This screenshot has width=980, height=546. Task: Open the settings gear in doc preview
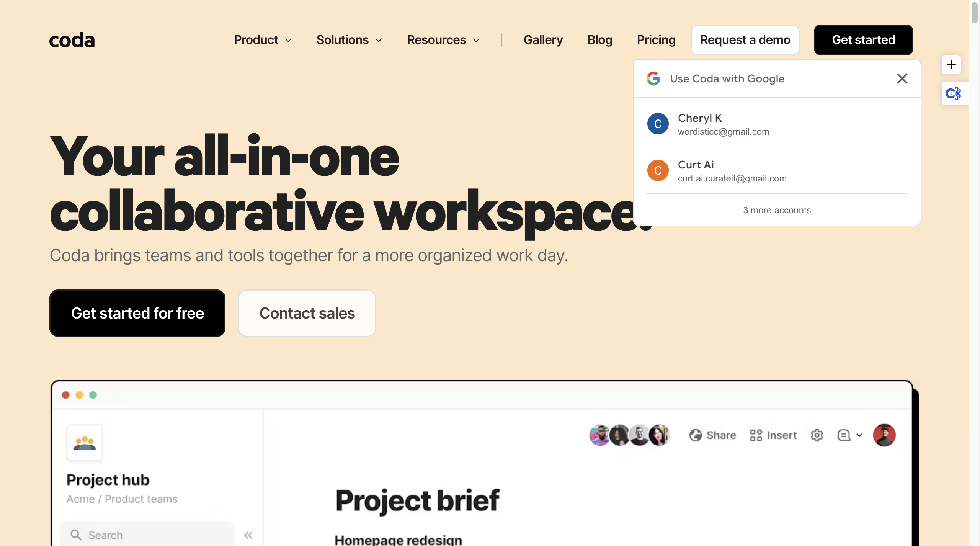point(817,435)
